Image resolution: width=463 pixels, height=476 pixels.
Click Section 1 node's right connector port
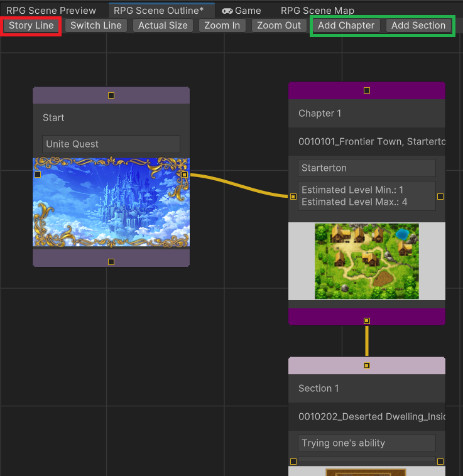[x=440, y=462]
